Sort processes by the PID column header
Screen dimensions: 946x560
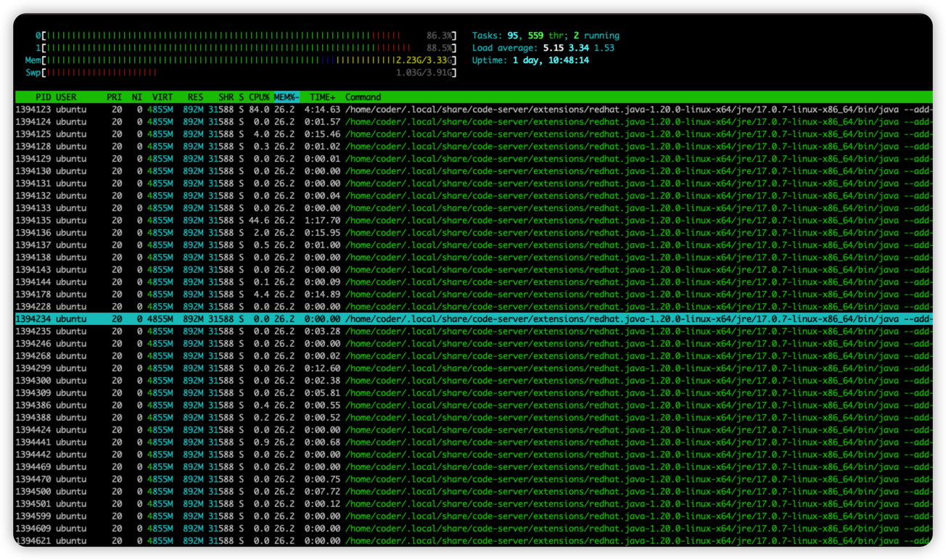pos(43,97)
